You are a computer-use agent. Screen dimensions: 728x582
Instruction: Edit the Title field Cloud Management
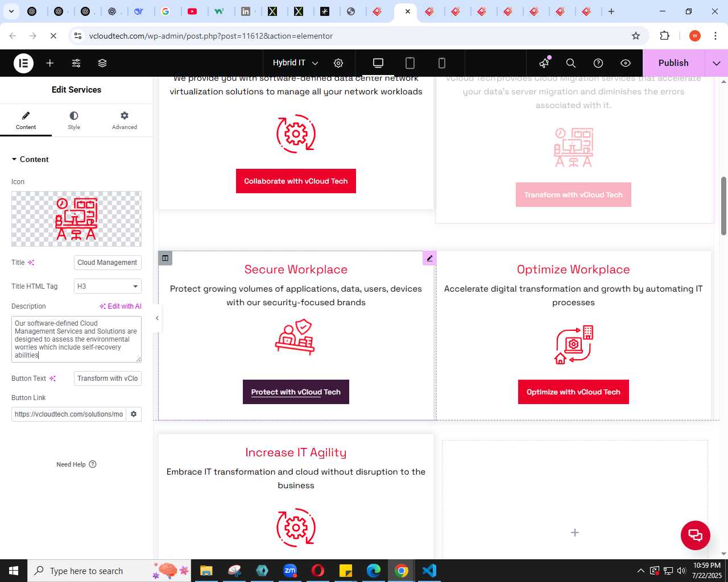(107, 263)
